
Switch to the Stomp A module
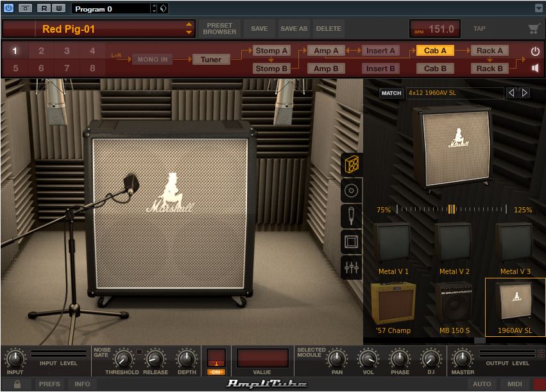coord(271,51)
